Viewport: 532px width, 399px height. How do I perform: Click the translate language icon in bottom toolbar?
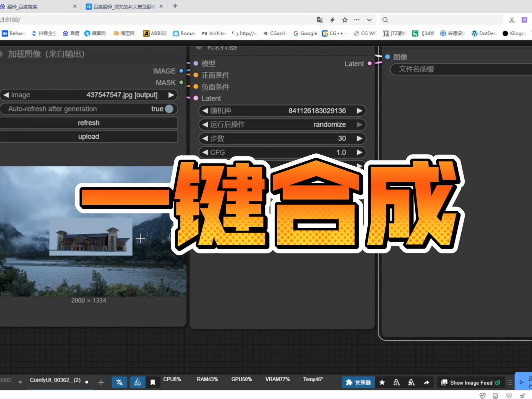(x=119, y=382)
